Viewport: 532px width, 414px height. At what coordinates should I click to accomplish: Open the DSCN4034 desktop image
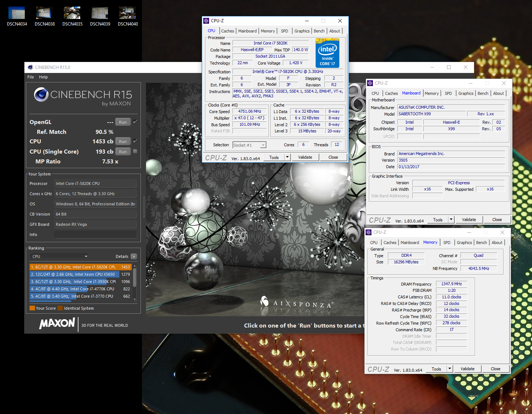(17, 16)
